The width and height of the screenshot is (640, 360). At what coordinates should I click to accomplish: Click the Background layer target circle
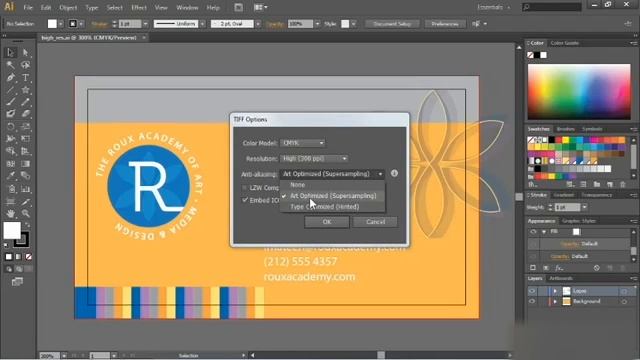click(x=624, y=302)
